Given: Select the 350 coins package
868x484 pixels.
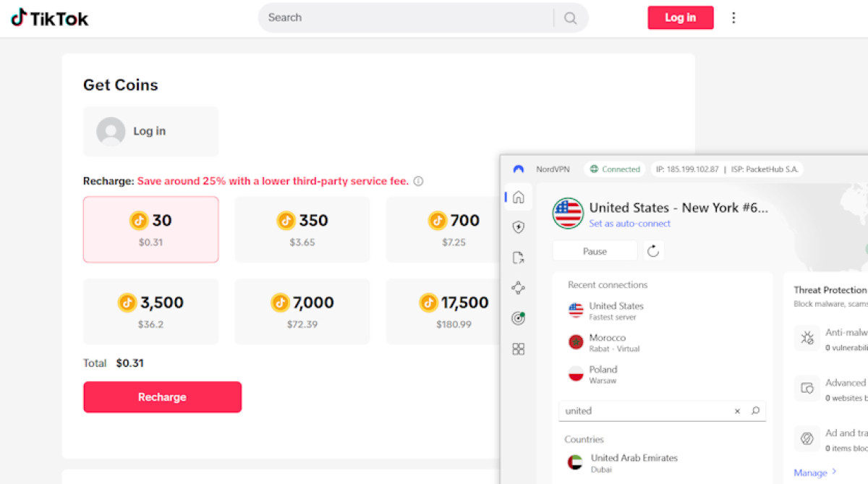Looking at the screenshot, I should (302, 229).
